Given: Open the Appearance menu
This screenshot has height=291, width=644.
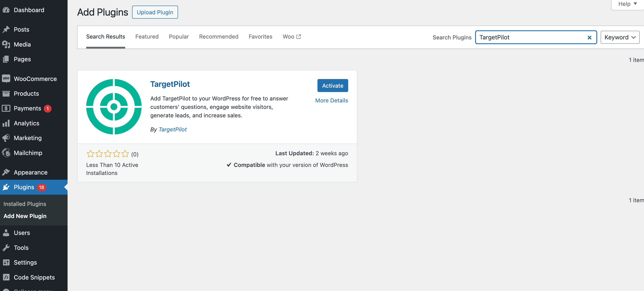Looking at the screenshot, I should 34,172.
